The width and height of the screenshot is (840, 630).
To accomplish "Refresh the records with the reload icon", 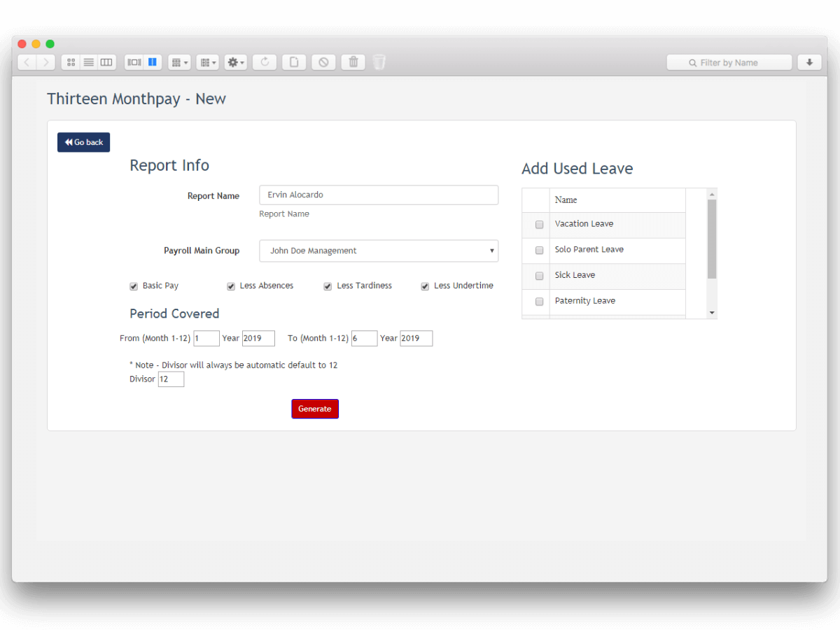I will (265, 62).
